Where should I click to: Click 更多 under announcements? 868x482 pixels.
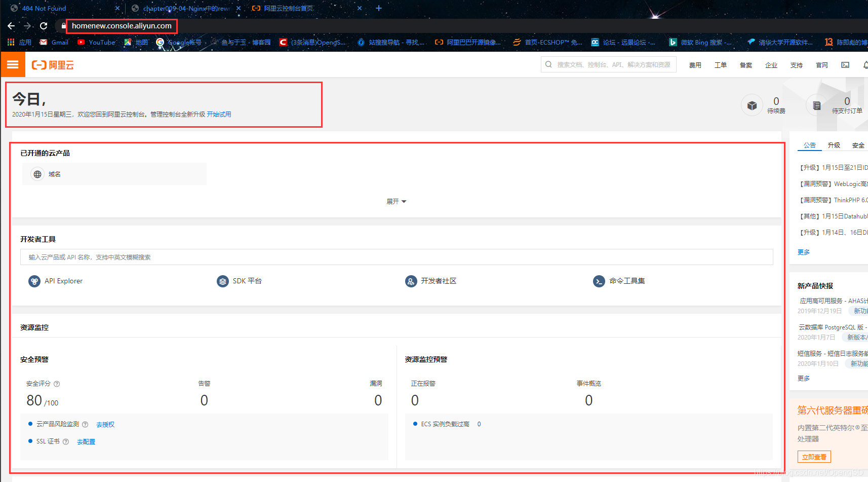click(804, 252)
